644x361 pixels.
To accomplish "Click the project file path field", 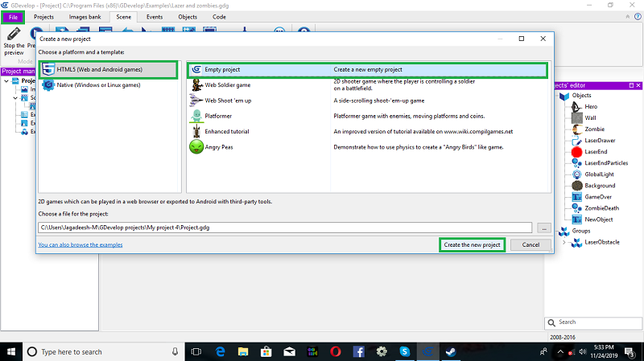I will (x=285, y=228).
